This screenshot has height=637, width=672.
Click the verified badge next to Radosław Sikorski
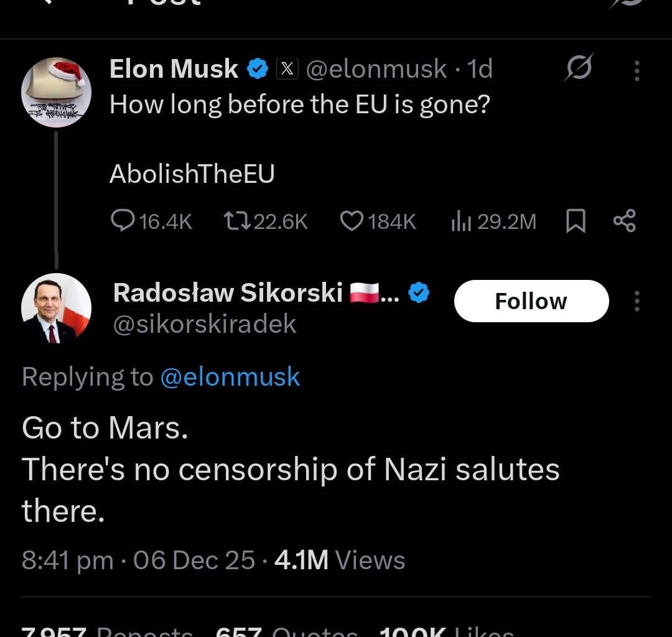pyautogui.click(x=419, y=292)
